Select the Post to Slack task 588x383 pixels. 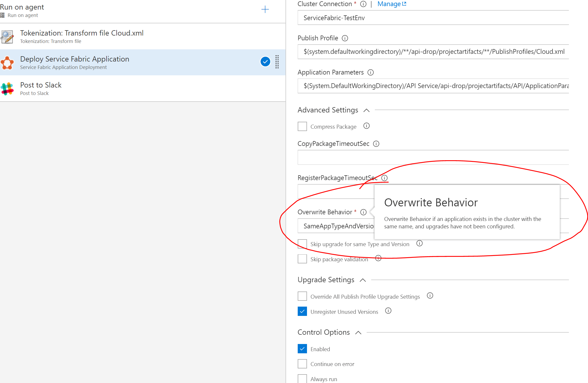106,88
